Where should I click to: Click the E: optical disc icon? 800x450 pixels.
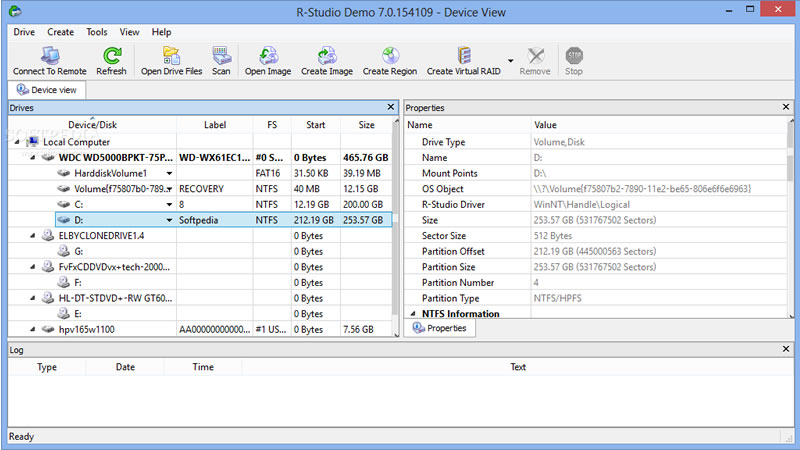tap(64, 313)
